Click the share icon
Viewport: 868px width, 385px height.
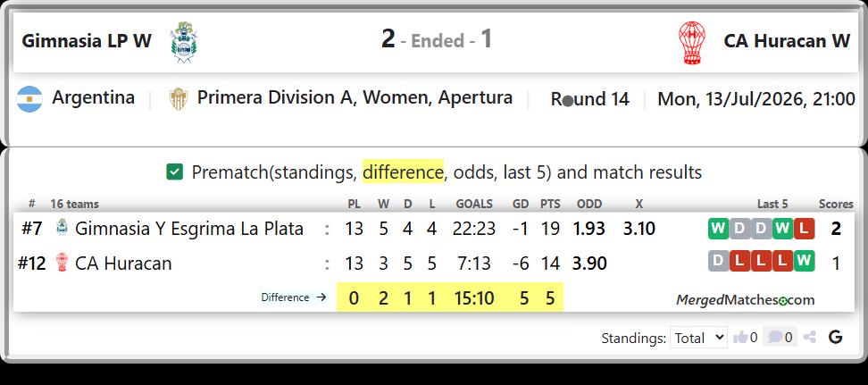pos(810,337)
